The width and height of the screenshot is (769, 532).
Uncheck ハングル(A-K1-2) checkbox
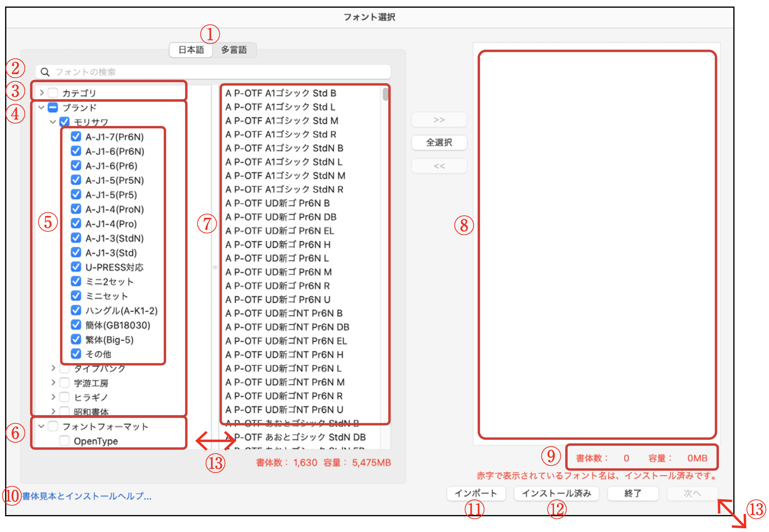(76, 310)
